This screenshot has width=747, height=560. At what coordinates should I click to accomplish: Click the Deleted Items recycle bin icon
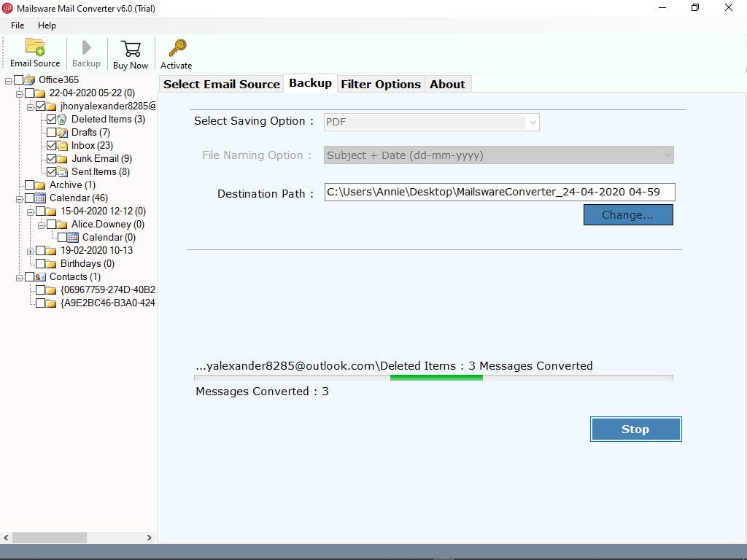coord(62,119)
